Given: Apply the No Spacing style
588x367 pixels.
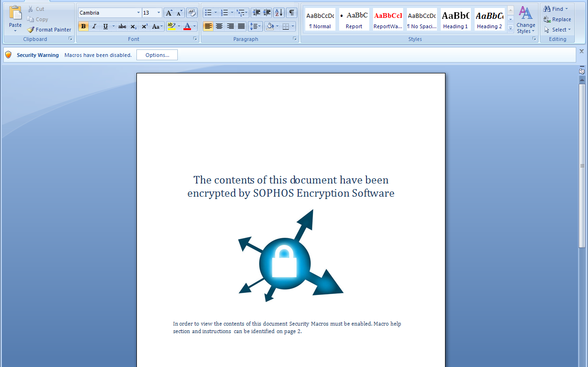Looking at the screenshot, I should [421, 19].
